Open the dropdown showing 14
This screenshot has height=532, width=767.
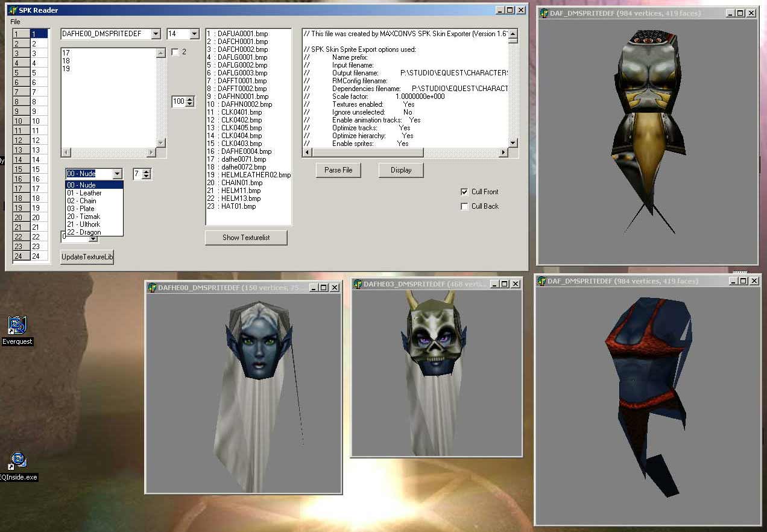(194, 34)
